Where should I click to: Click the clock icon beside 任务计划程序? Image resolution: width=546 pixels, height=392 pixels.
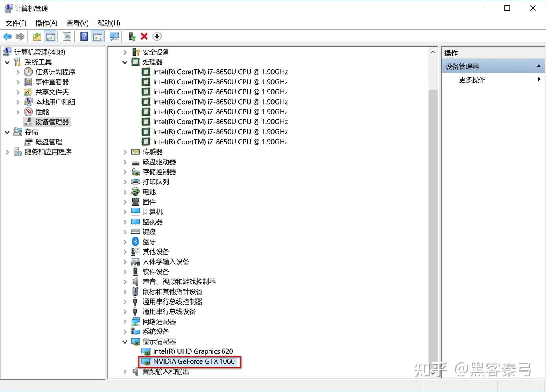[28, 72]
